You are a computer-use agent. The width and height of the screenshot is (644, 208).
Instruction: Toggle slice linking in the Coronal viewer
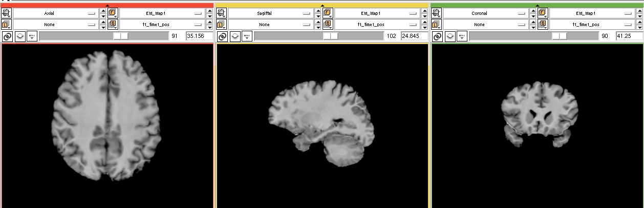(437, 36)
